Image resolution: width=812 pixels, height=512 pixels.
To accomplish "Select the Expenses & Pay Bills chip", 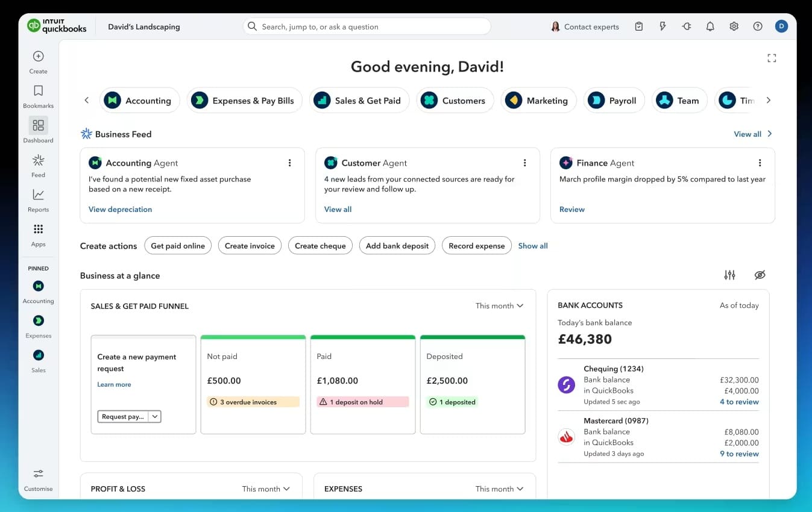I will coord(244,101).
